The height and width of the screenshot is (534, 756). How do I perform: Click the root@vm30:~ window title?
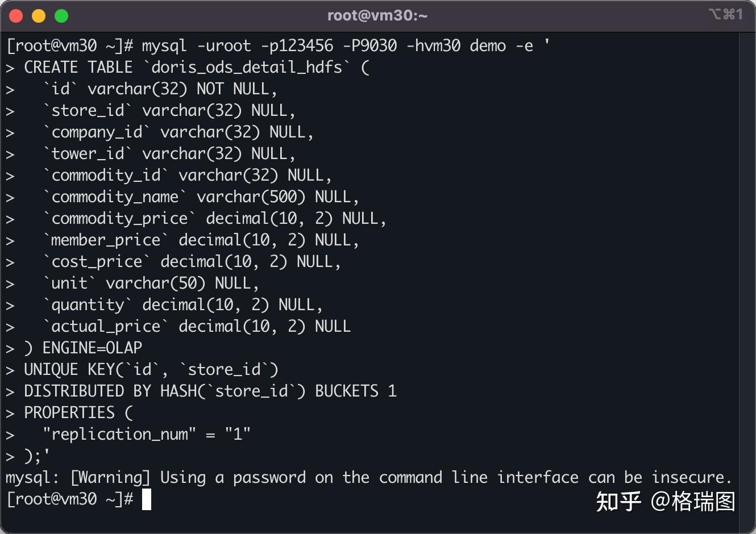click(377, 15)
